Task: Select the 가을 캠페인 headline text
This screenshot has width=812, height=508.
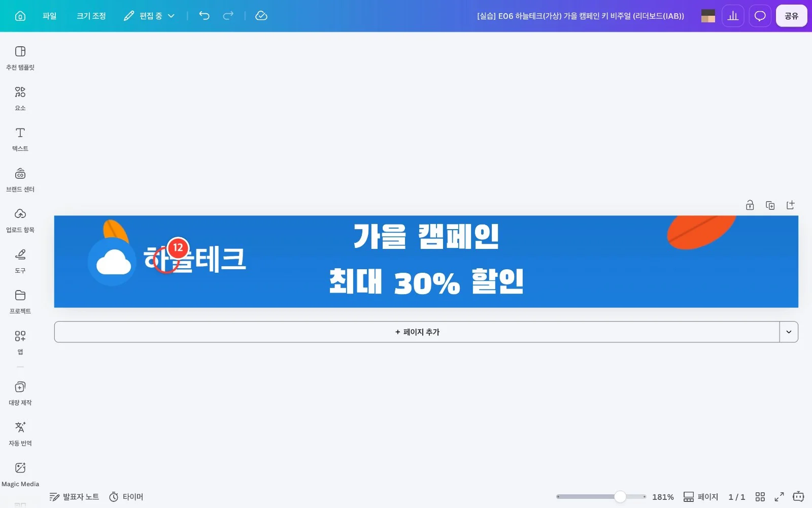Action: (x=426, y=236)
